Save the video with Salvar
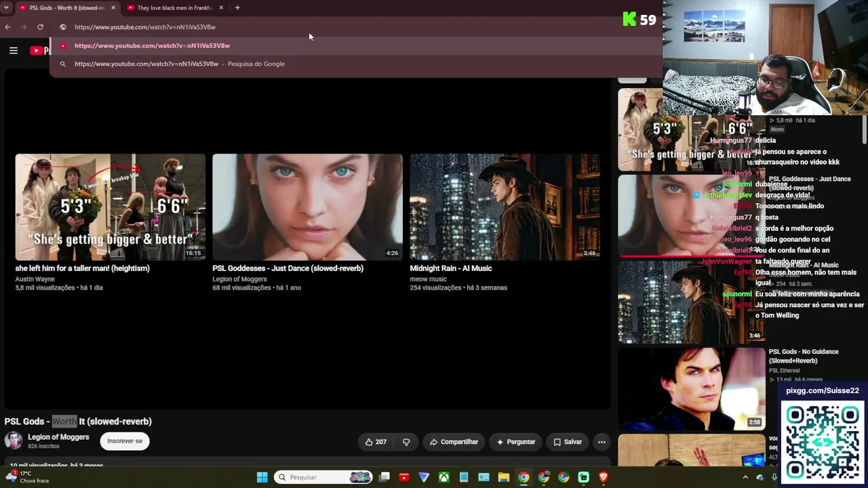 coord(567,442)
